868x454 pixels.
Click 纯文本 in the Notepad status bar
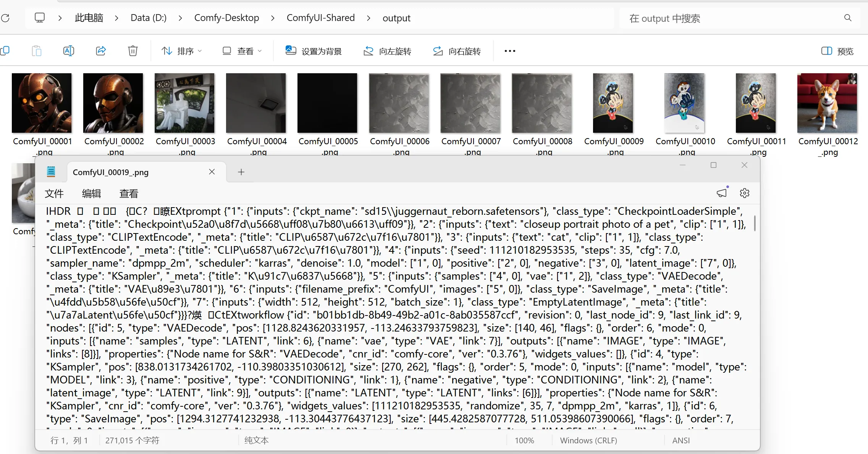(x=257, y=440)
